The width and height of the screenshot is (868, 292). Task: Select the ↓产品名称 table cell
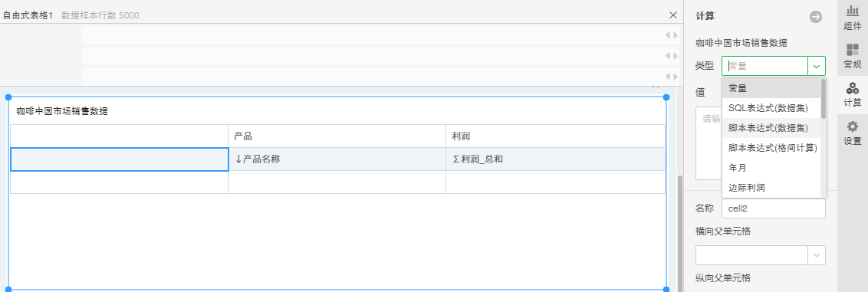tap(337, 159)
